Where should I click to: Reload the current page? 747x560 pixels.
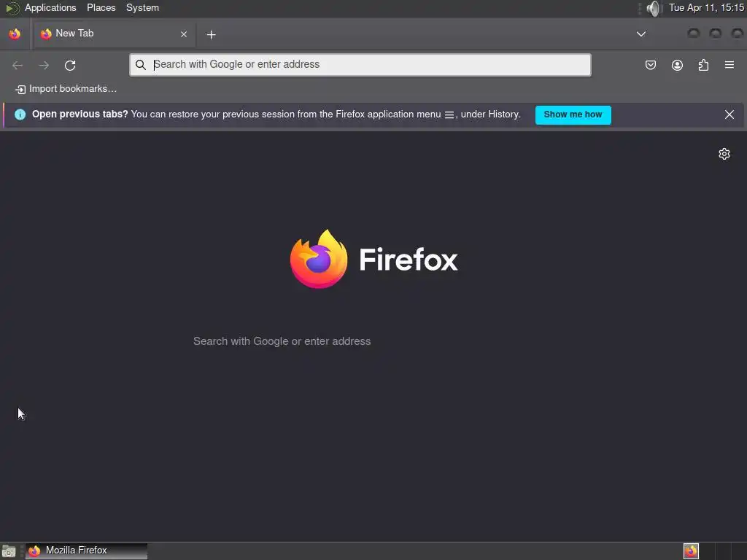coord(70,65)
